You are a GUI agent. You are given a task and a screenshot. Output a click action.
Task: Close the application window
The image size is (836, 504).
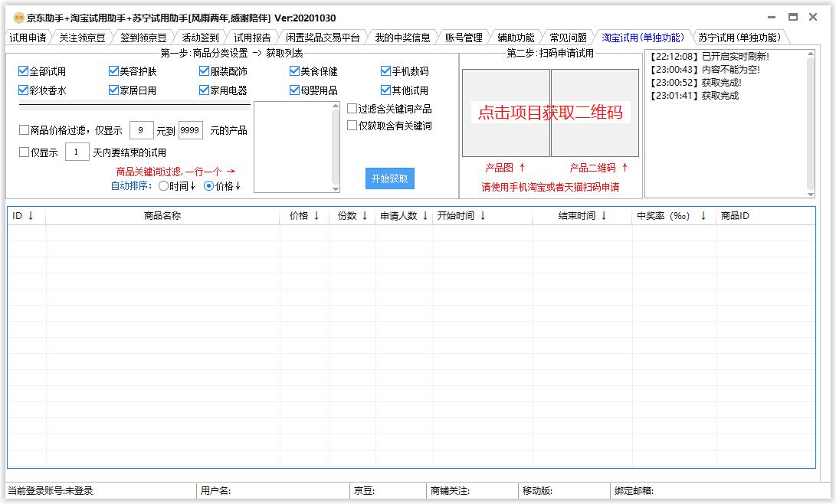point(813,17)
